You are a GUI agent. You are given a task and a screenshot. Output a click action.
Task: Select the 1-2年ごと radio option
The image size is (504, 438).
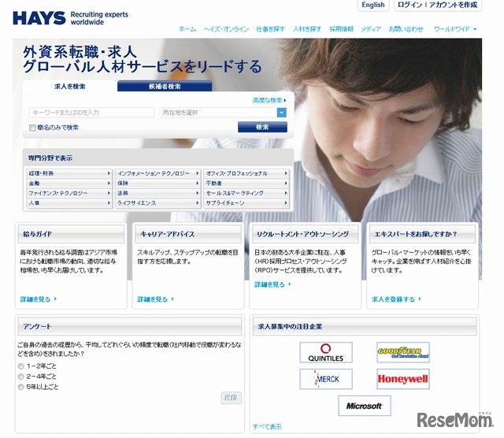tap(21, 366)
